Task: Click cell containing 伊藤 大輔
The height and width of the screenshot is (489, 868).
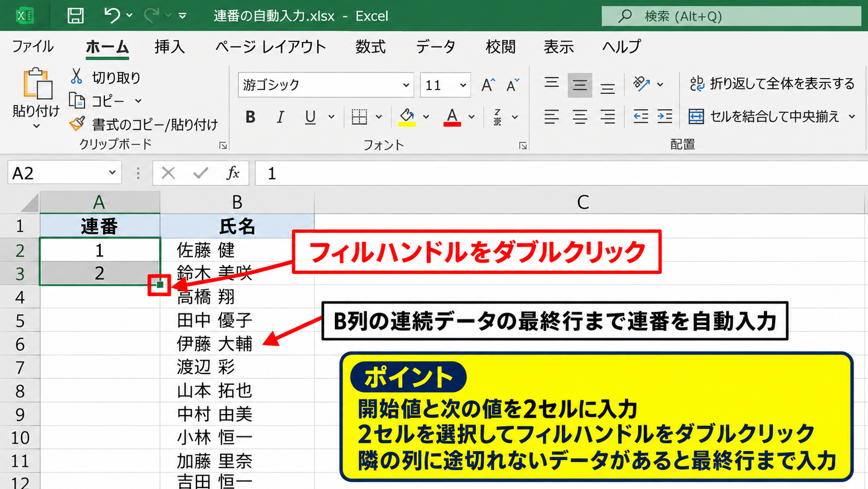Action: [237, 343]
